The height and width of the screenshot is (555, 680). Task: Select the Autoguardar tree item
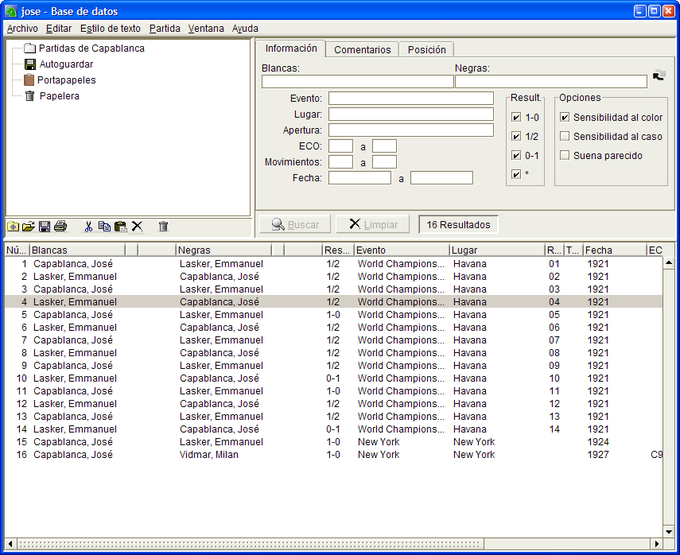pyautogui.click(x=66, y=64)
